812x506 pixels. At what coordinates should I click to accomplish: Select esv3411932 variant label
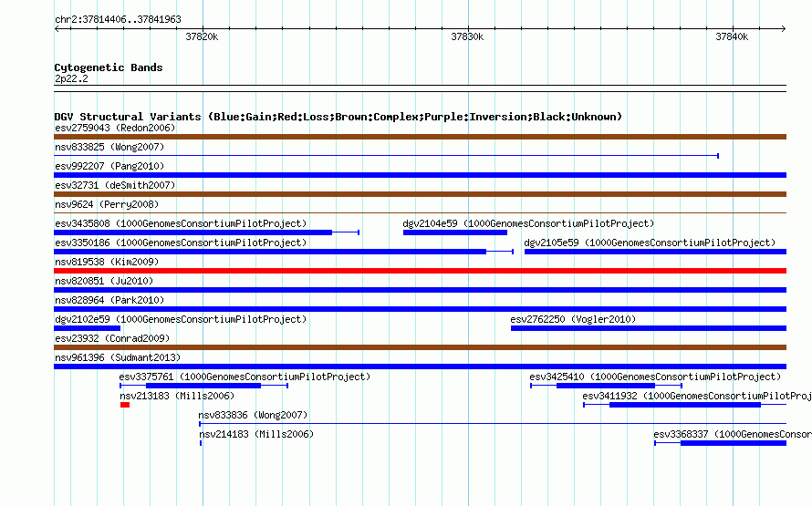click(697, 396)
